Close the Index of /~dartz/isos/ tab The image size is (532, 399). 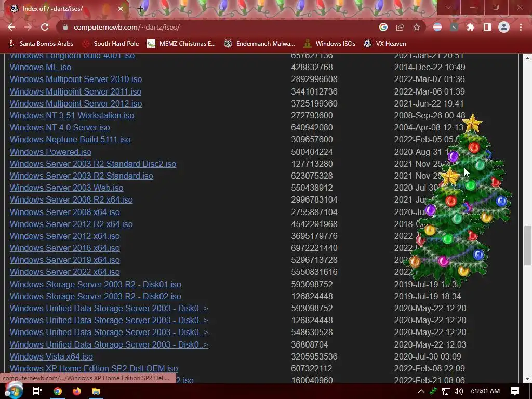point(121,9)
